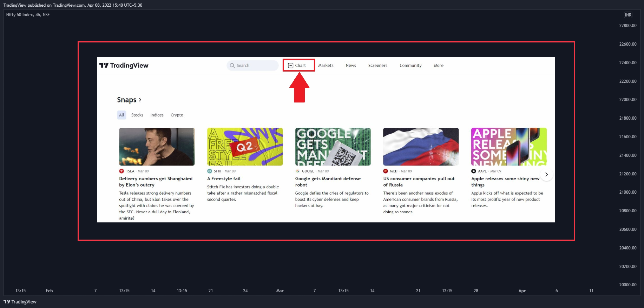The width and height of the screenshot is (644, 308).
Task: Show next snaps with the carousel arrow
Action: click(x=546, y=174)
